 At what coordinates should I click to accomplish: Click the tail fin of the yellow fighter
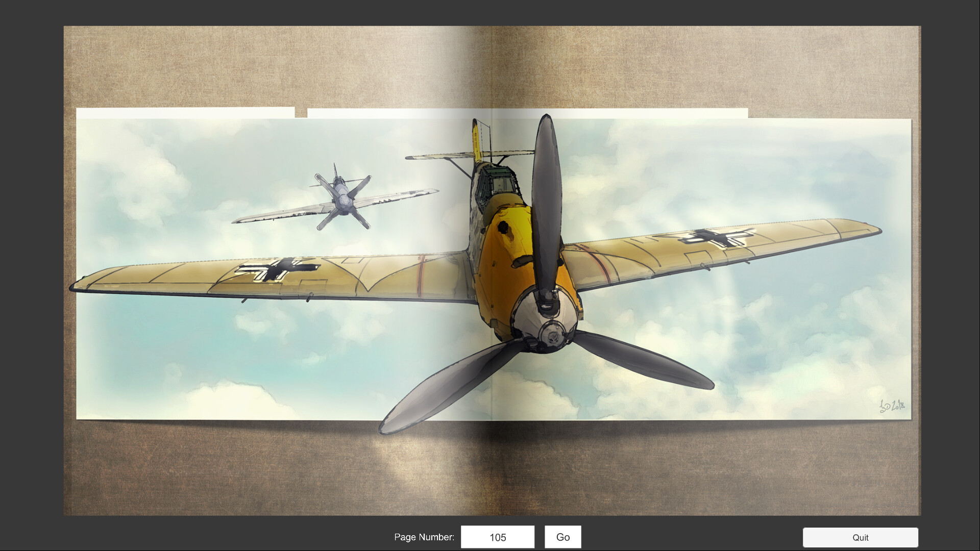[477, 138]
